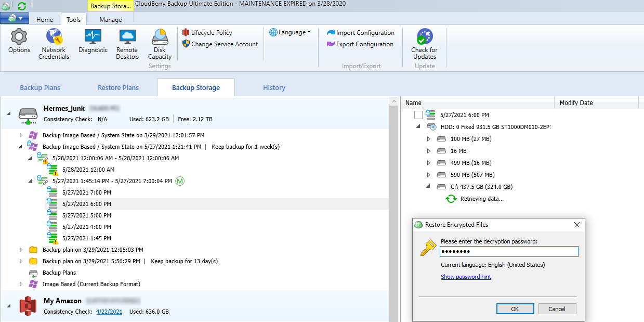This screenshot has width=644, height=322.
Task: Click Import Configuration
Action: (360, 33)
